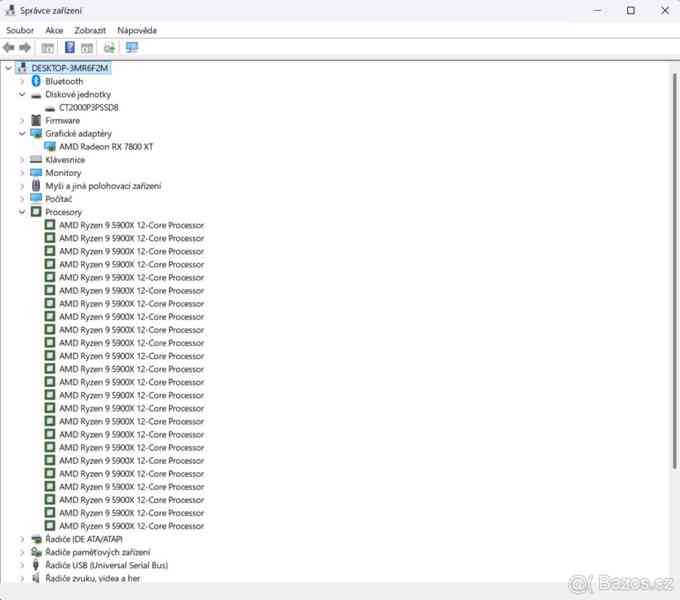Viewport: 680px width, 600px height.
Task: Click the mouse icon beside Myši a jiná polohovací zařízení
Action: pos(36,186)
